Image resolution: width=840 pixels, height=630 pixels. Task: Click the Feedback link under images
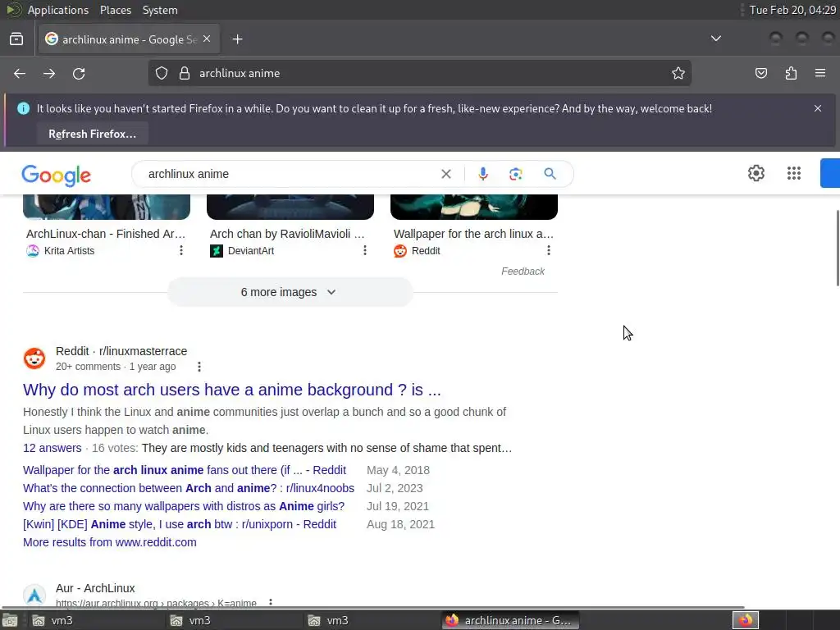pyautogui.click(x=523, y=272)
